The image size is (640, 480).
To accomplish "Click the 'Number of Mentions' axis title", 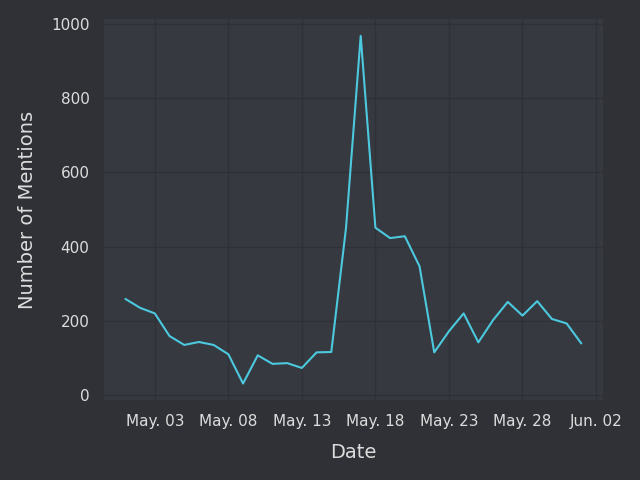I will point(25,211).
